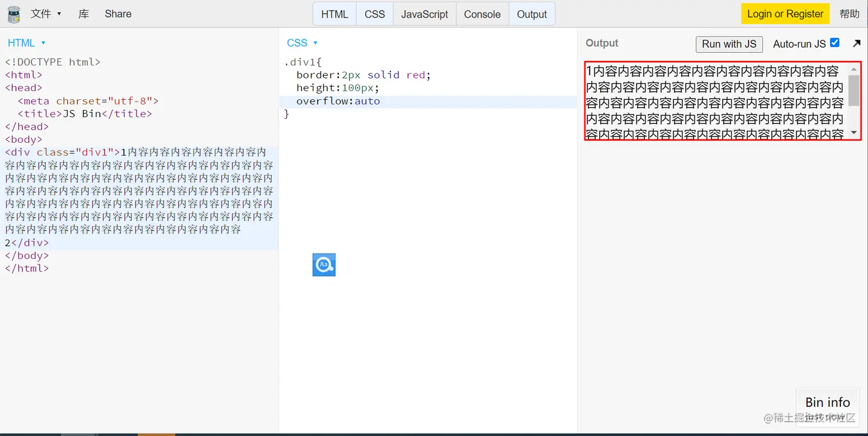Click the output scrollbar thumb
Viewport: 868px width, 436px height.
(854, 91)
